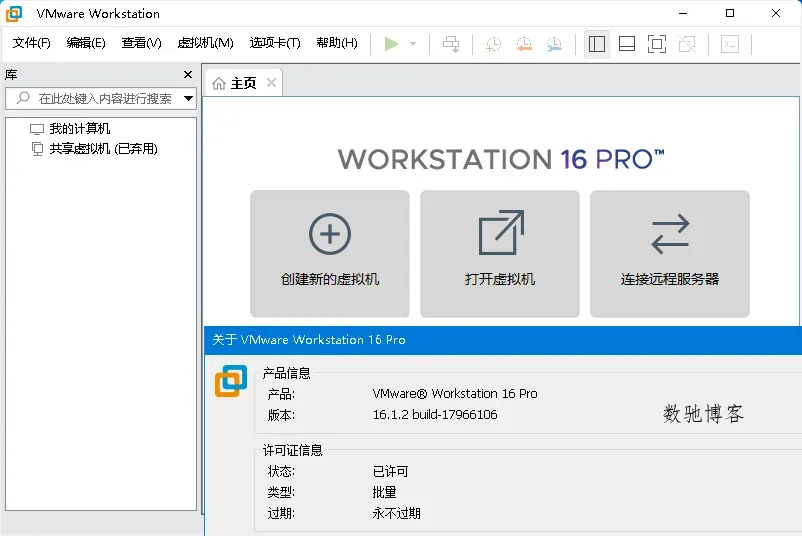Close the VMware Workstation window
This screenshot has height=536, width=802.
coord(776,13)
